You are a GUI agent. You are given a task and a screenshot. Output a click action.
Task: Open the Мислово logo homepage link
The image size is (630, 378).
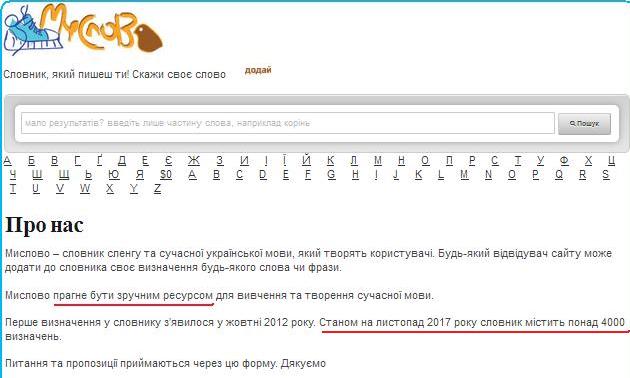pyautogui.click(x=83, y=29)
